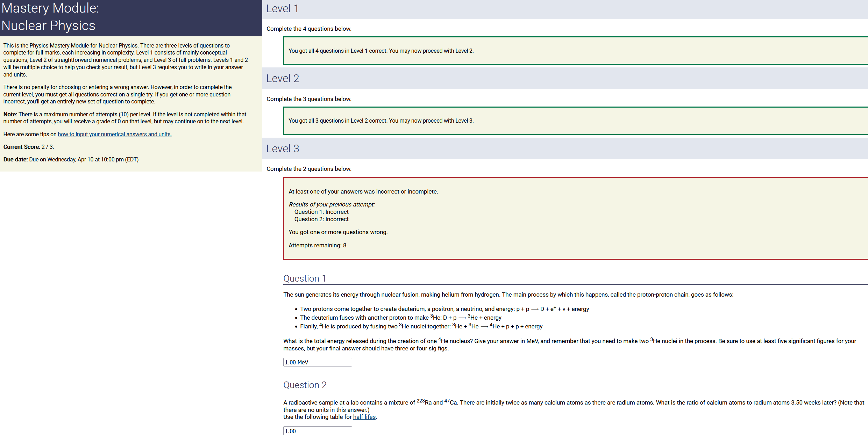Click the Mastery Module: Nuclear Physics title
This screenshot has height=436, width=868.
tap(50, 17)
